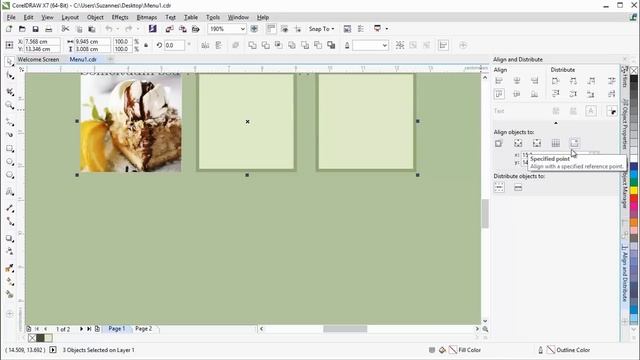Open the File menu
Screen dimensions: 640x360
[11, 17]
